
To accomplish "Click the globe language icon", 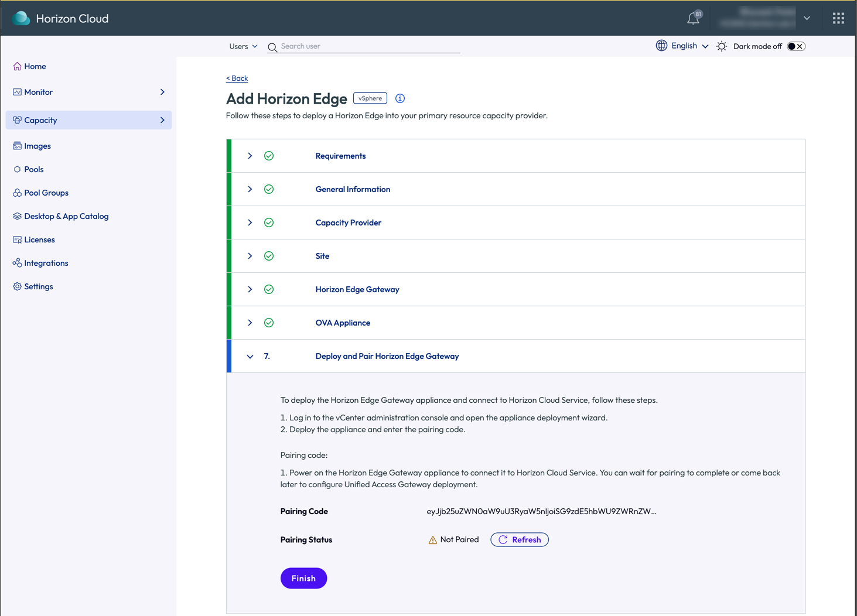I will [x=661, y=46].
